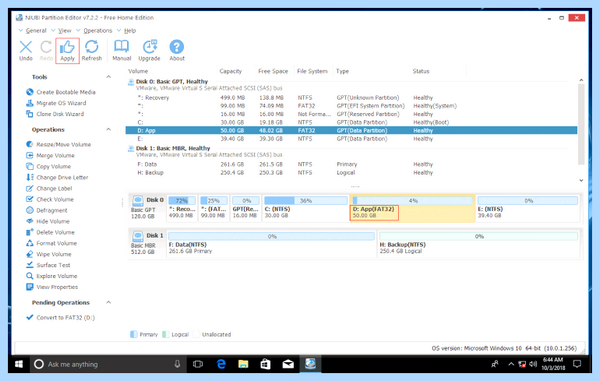Click the Ask me anything search box
This screenshot has width=600, height=381.
(x=108, y=364)
